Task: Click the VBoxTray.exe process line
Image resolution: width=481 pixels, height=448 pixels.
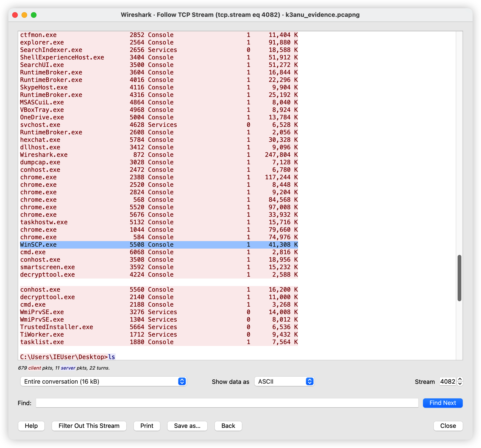Action: (x=159, y=110)
